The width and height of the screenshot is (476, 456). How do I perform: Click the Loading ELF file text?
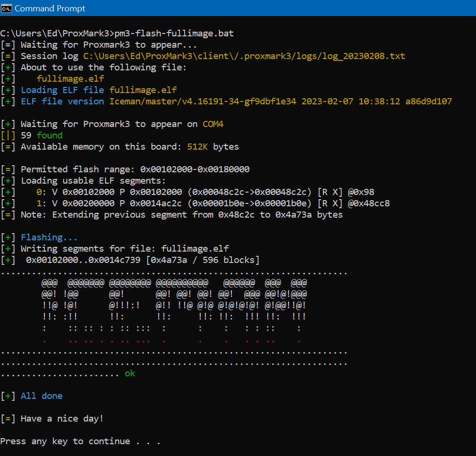(62, 90)
